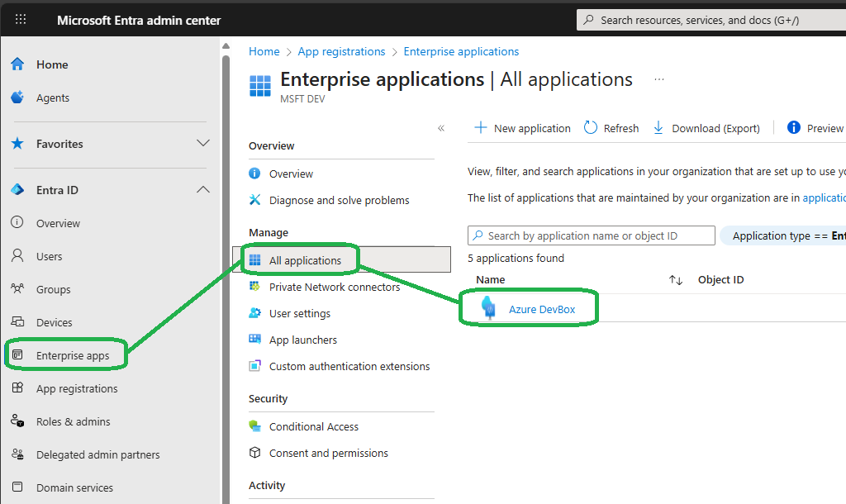Open Conditional Access menu item
The image size is (846, 504).
pyautogui.click(x=313, y=426)
